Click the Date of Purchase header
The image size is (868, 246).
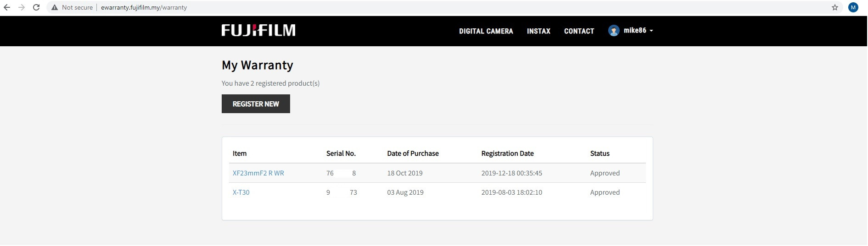(413, 153)
